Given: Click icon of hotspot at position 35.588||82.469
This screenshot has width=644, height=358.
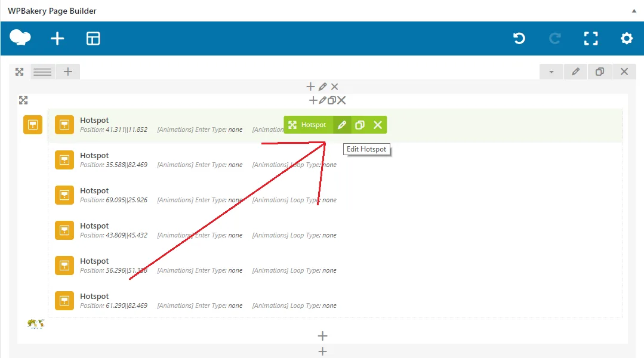Looking at the screenshot, I should pos(64,160).
